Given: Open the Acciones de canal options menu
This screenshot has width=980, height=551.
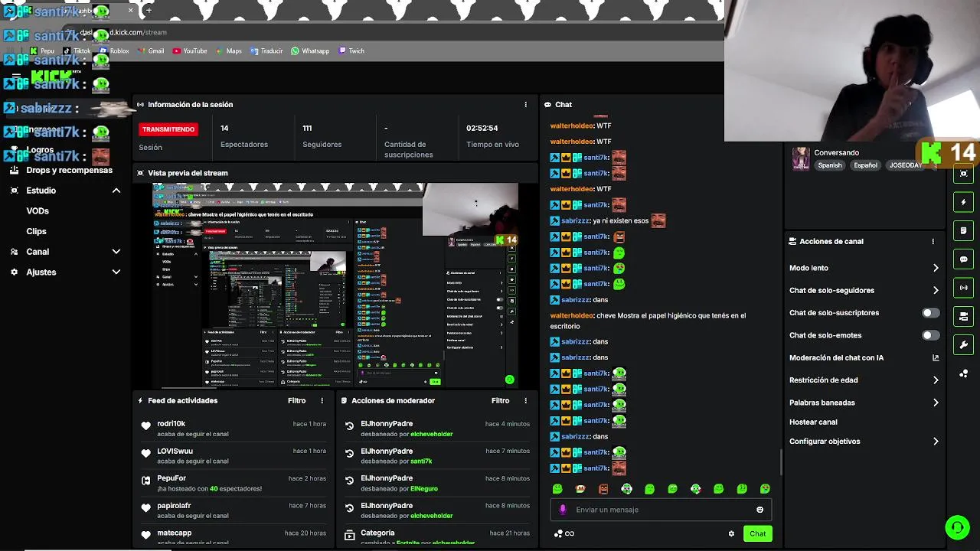Looking at the screenshot, I should tap(933, 241).
